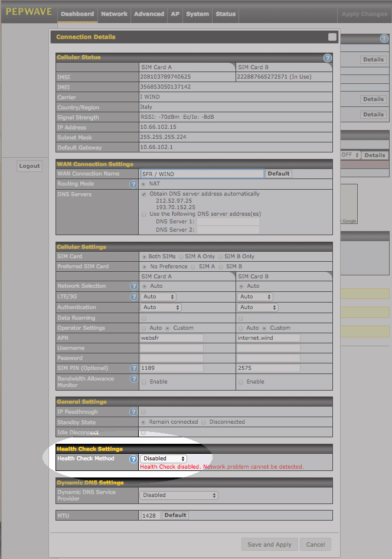
Task: Open LTE/3G dropdown for SIM Card A
Action: click(x=158, y=297)
